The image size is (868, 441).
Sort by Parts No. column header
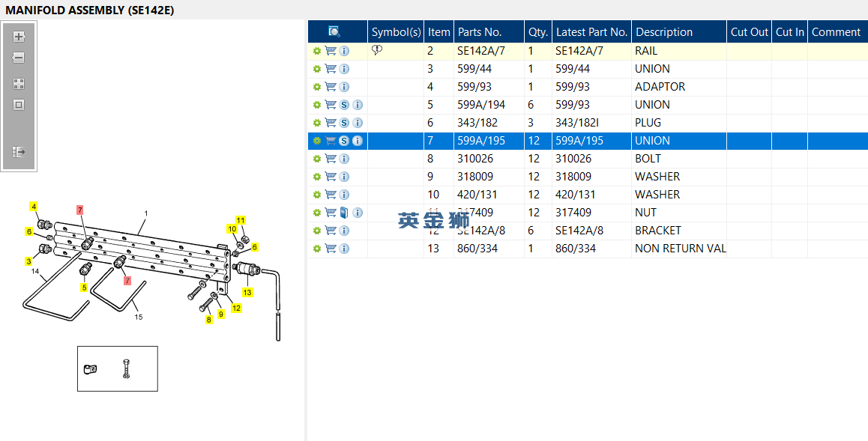pyautogui.click(x=480, y=32)
